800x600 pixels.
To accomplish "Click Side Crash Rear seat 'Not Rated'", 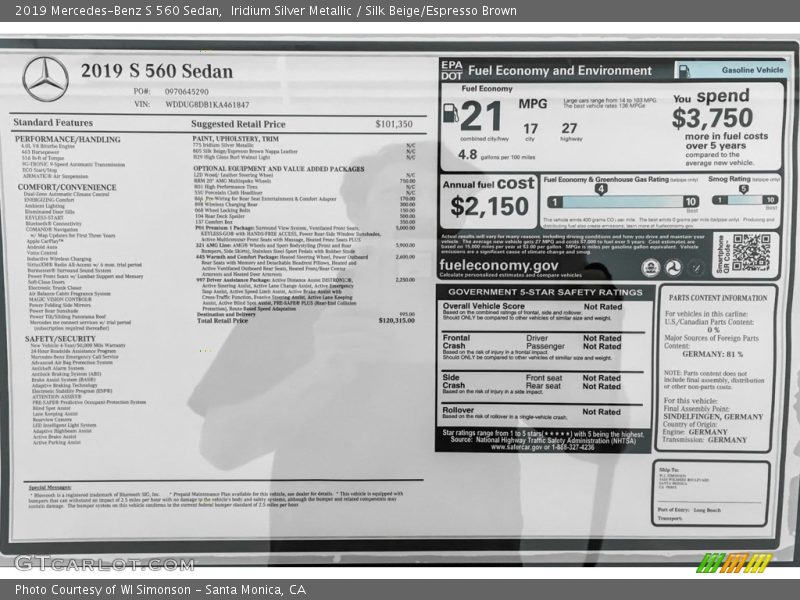I will [602, 386].
